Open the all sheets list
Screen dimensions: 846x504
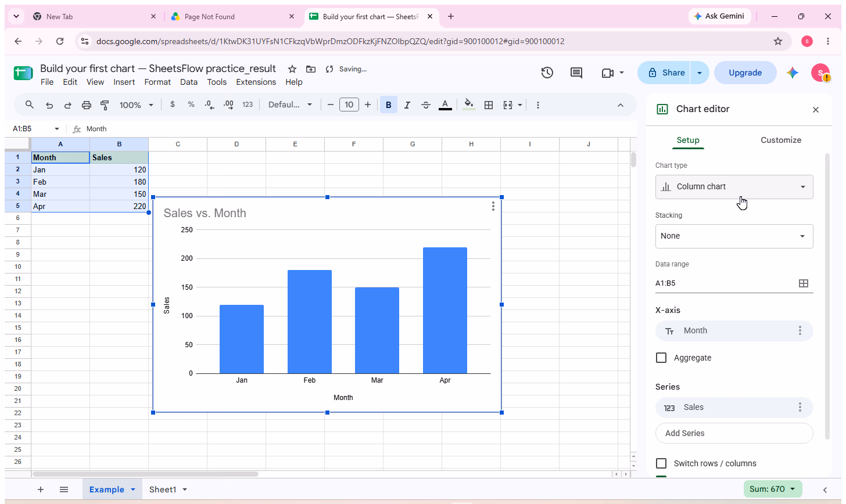pos(64,489)
